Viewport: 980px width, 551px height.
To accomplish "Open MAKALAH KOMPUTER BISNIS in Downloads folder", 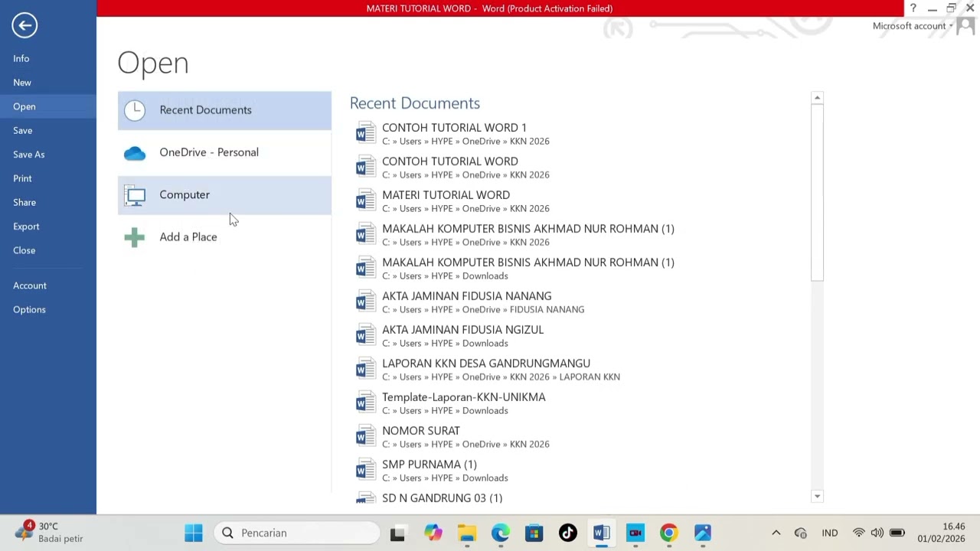I will tap(580, 268).
